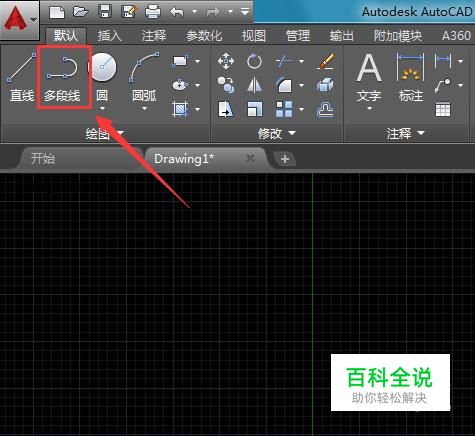Open the AutoCAD application menu button
Viewport: 475px width, 436px height.
click(x=19, y=20)
